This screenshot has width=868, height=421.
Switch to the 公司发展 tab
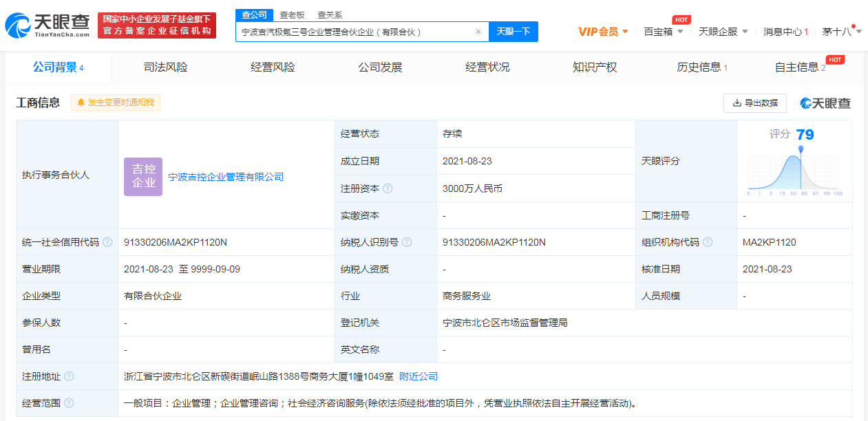coord(380,67)
